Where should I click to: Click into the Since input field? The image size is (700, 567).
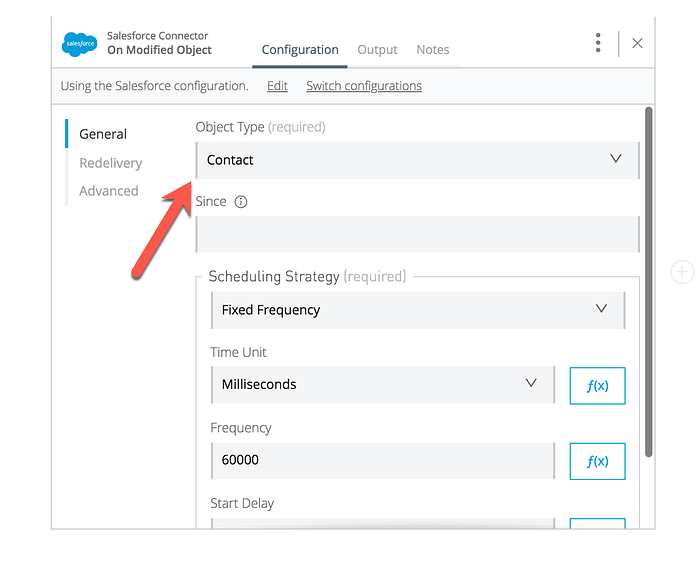(418, 234)
